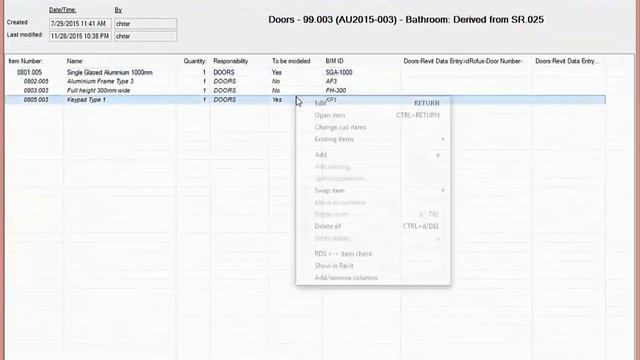
Task: Sort by To be modeled column header
Action: click(x=291, y=61)
